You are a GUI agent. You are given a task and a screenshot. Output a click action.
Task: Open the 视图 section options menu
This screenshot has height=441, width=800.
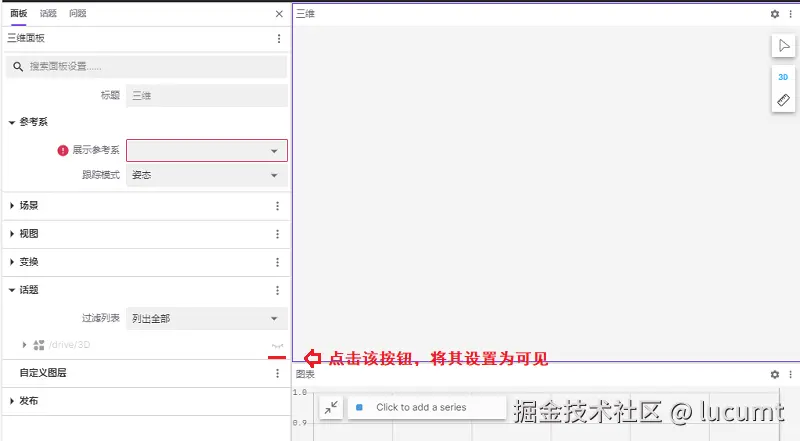[x=277, y=234]
